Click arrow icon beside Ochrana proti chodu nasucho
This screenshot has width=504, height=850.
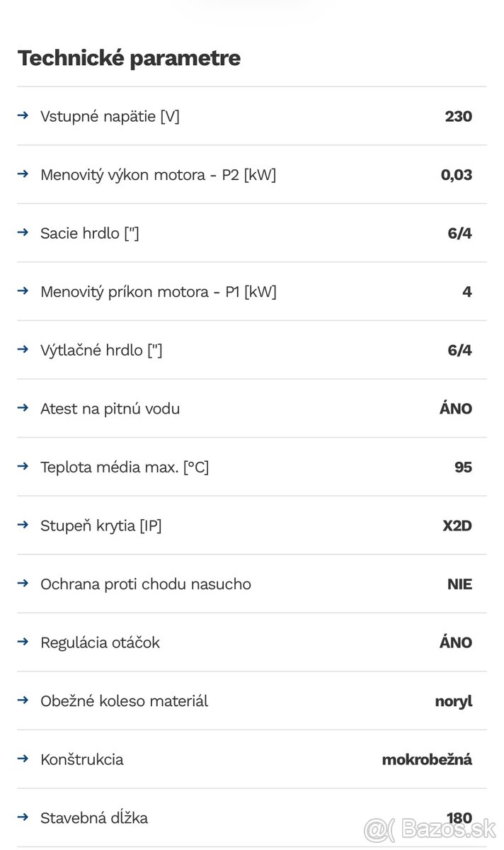[x=23, y=583]
